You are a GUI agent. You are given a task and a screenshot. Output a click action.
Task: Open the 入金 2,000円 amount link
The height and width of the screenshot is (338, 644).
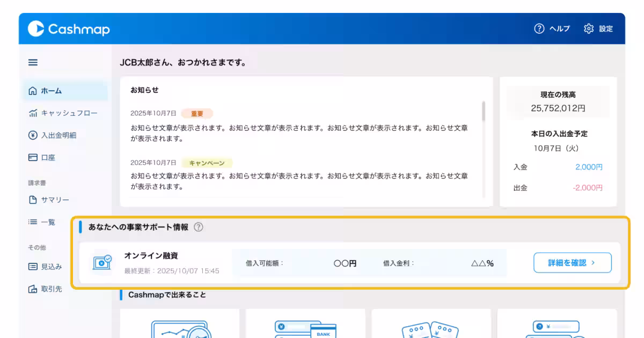(x=589, y=167)
